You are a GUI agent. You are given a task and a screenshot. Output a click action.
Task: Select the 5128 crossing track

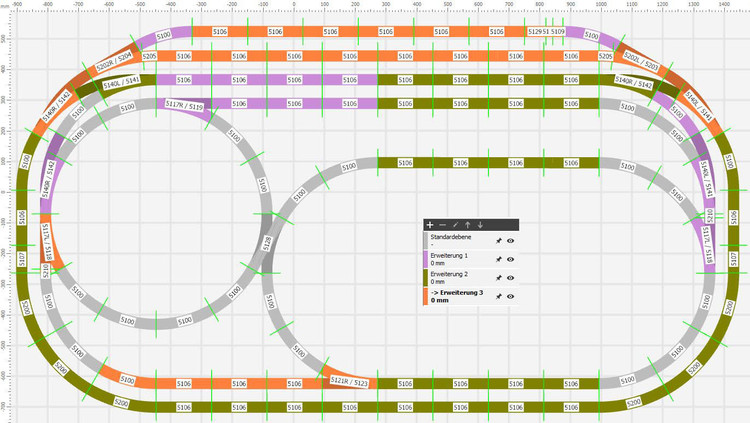[x=267, y=243]
